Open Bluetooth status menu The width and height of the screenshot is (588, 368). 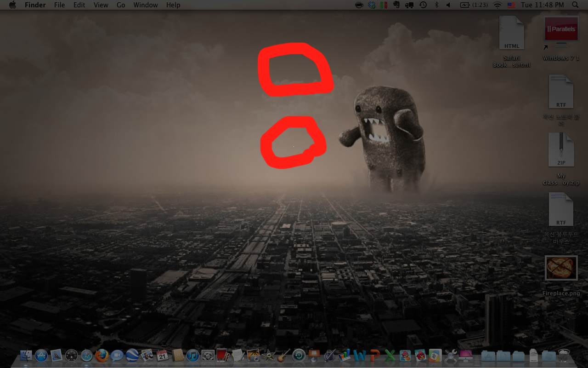436,5
